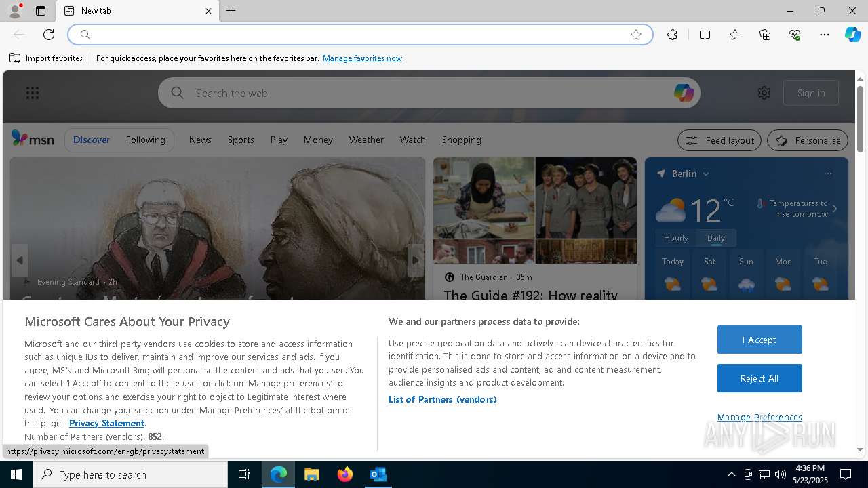Open the Extensions icon
Image resolution: width=868 pixels, height=488 pixels.
(x=672, y=35)
